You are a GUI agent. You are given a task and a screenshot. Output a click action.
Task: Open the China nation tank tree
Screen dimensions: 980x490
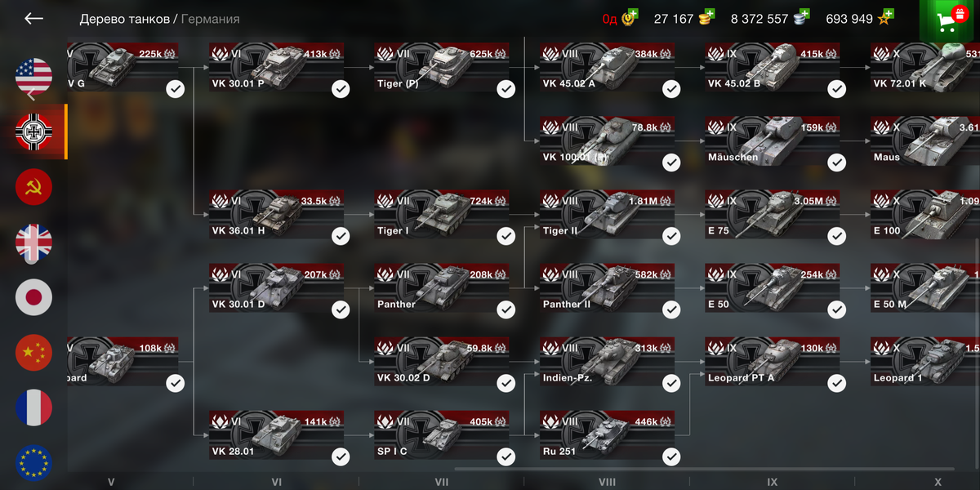[x=33, y=353]
